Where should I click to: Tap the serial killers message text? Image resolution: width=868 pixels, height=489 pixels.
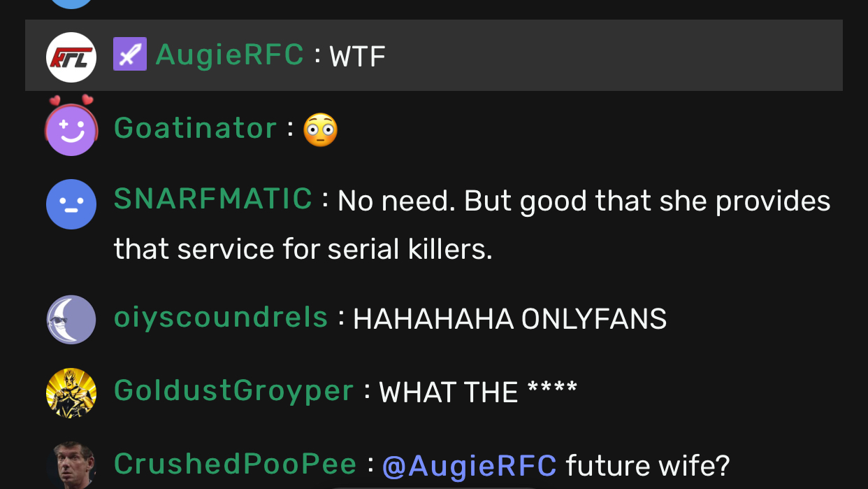tap(472, 225)
